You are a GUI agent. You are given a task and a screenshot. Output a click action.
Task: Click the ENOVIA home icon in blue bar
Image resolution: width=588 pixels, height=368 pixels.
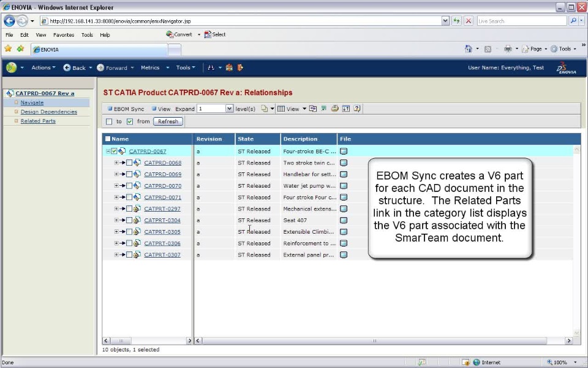(229, 67)
